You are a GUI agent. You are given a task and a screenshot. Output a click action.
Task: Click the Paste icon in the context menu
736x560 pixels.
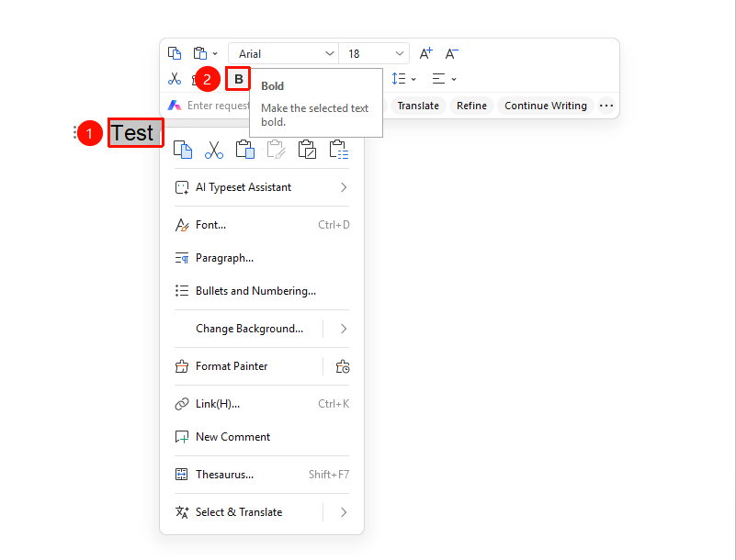point(245,150)
